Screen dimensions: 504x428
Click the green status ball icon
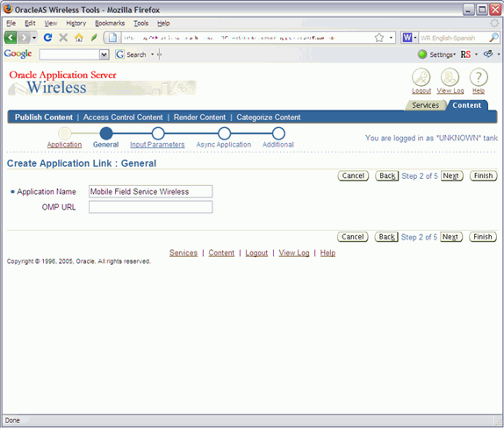pyautogui.click(x=422, y=54)
